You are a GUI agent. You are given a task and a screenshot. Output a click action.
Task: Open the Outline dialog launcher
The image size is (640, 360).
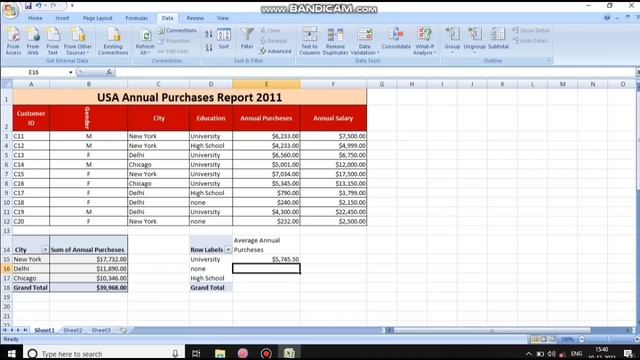549,61
